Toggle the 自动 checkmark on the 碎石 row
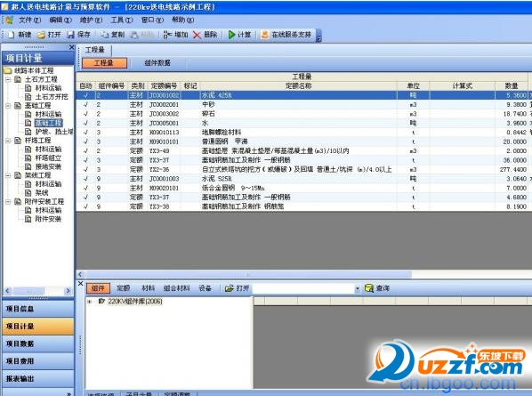532x396 pixels. point(85,114)
